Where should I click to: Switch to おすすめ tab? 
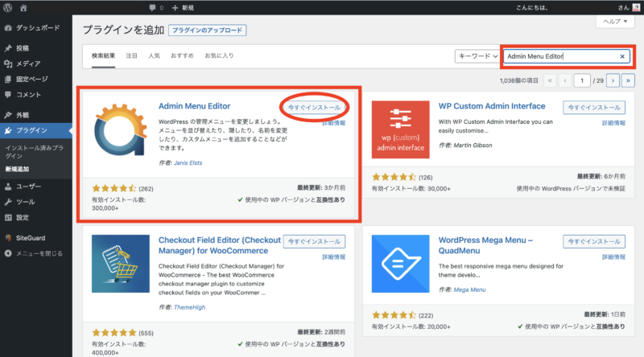pyautogui.click(x=182, y=55)
